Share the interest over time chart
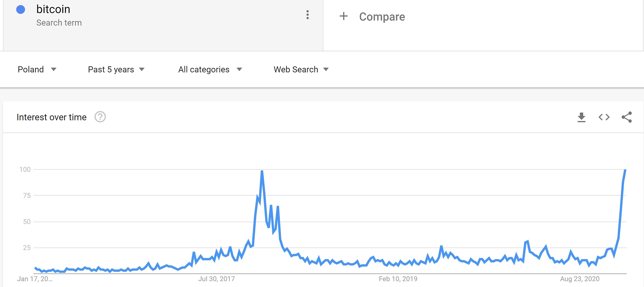Screen dimensions: 644x287 627,117
